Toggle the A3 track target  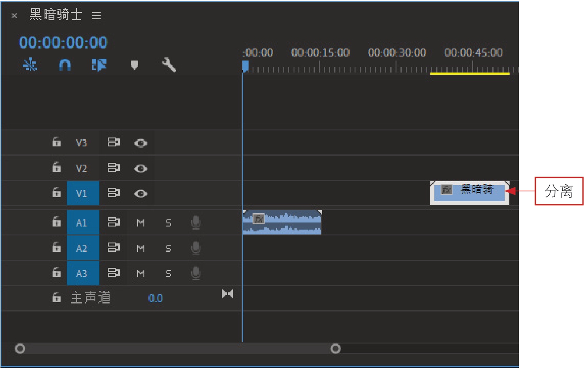[x=83, y=273]
